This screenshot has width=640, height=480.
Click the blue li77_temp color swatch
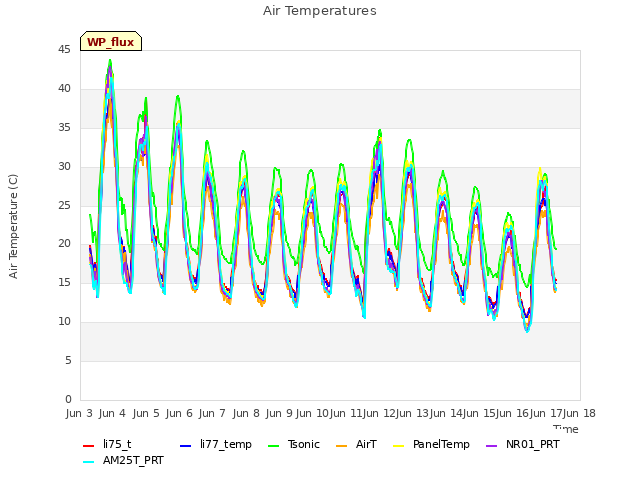(x=186, y=446)
